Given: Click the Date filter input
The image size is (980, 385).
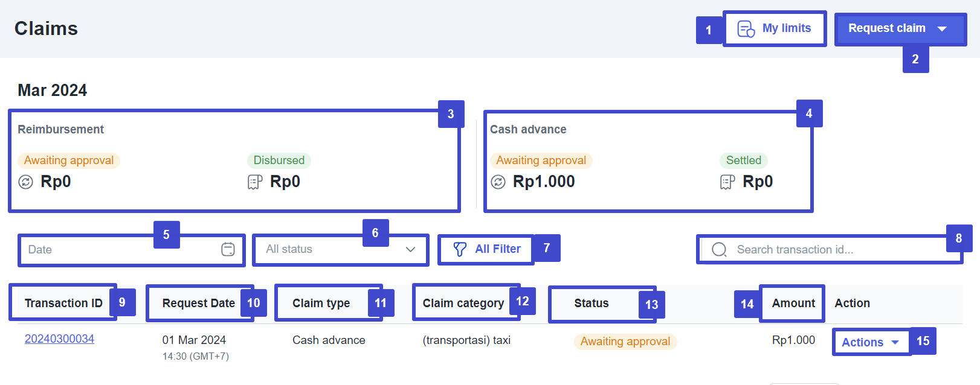Looking at the screenshot, I should pos(121,250).
